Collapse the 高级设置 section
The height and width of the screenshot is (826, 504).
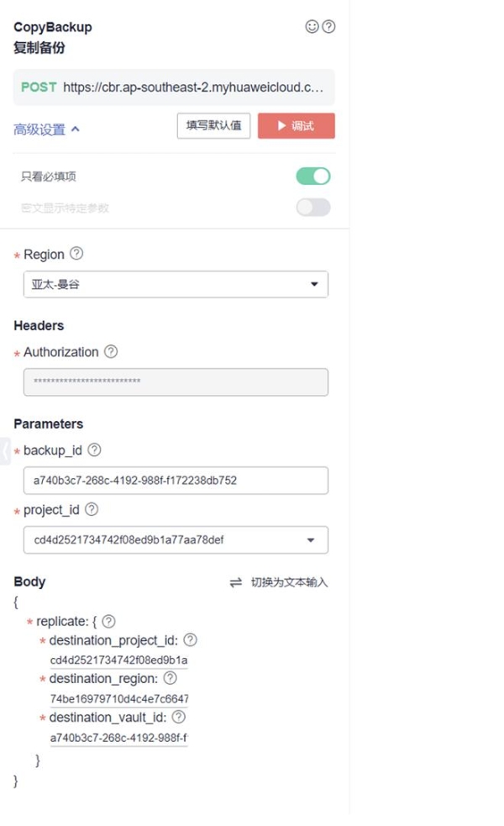click(x=47, y=129)
